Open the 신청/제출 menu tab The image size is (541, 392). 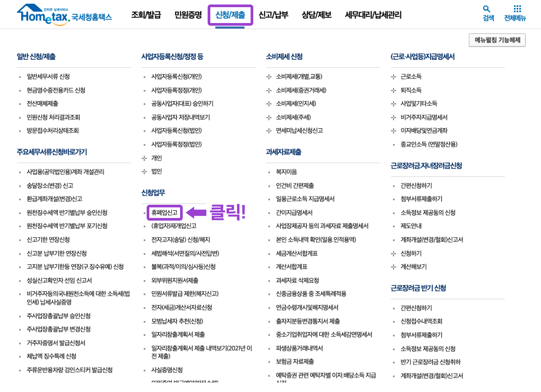tap(230, 15)
